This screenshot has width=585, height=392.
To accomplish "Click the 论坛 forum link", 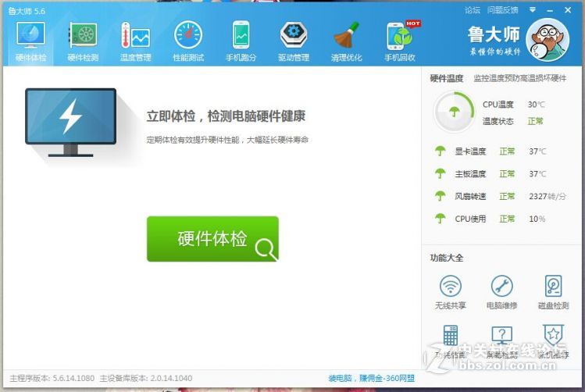I will coord(473,10).
